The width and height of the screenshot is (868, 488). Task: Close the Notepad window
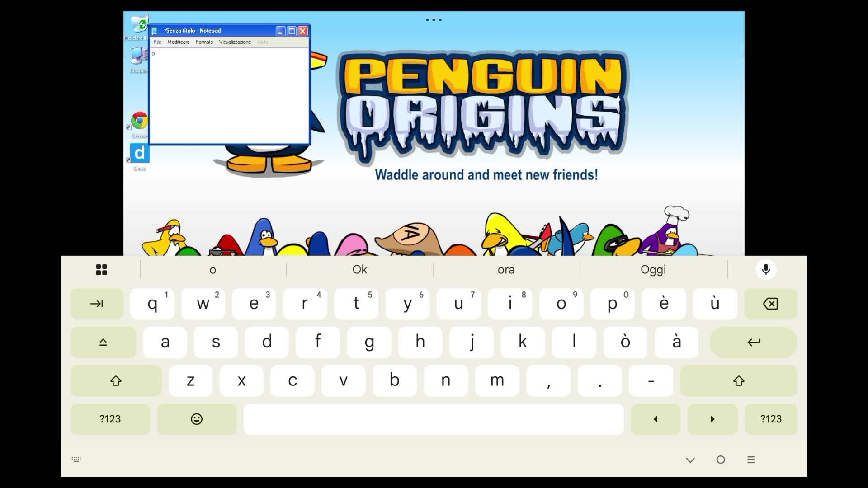(x=303, y=31)
